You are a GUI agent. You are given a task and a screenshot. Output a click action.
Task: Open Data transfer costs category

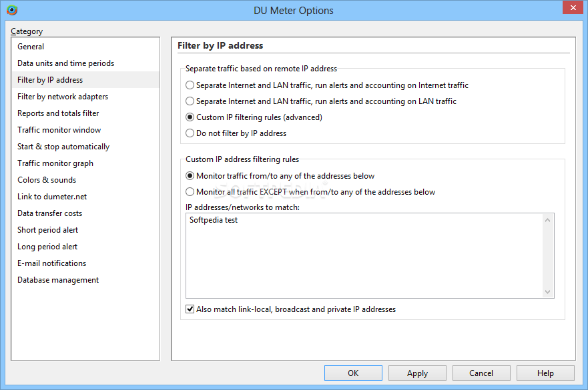(x=85, y=213)
